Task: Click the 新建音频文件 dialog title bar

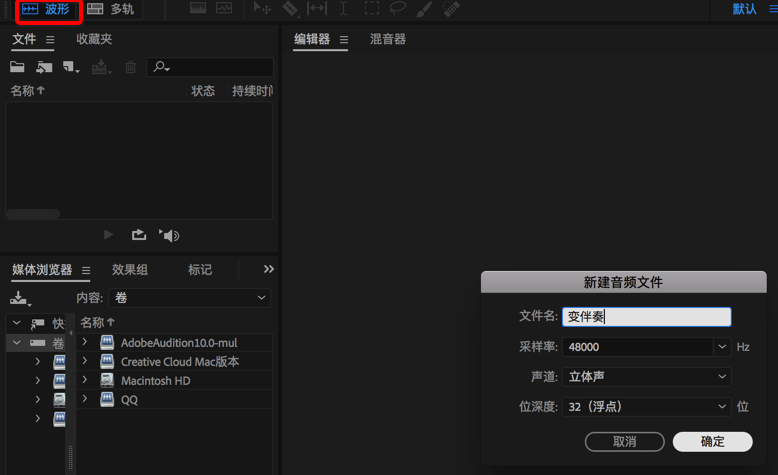Action: point(624,282)
